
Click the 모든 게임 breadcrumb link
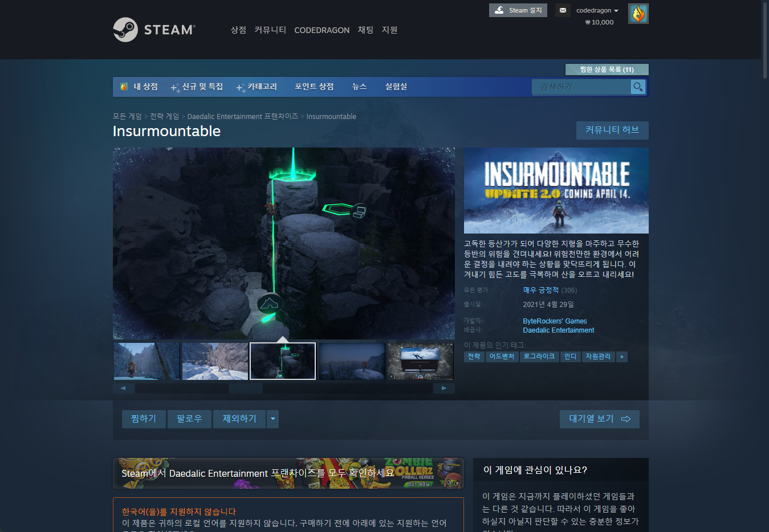(x=127, y=116)
